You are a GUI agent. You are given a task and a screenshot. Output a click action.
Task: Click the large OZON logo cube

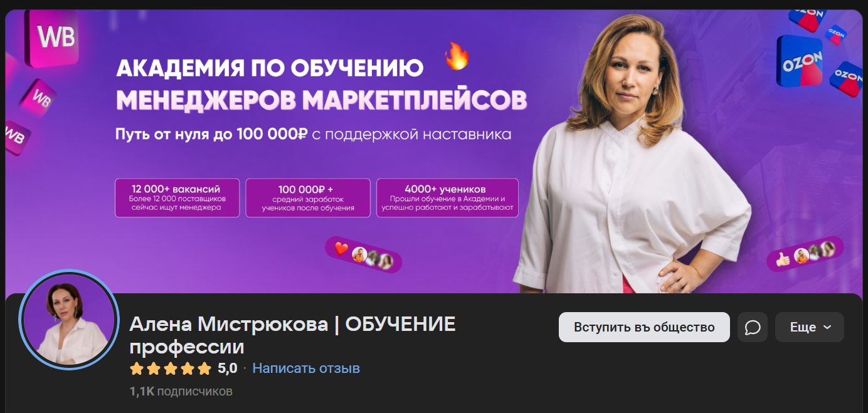pos(800,61)
